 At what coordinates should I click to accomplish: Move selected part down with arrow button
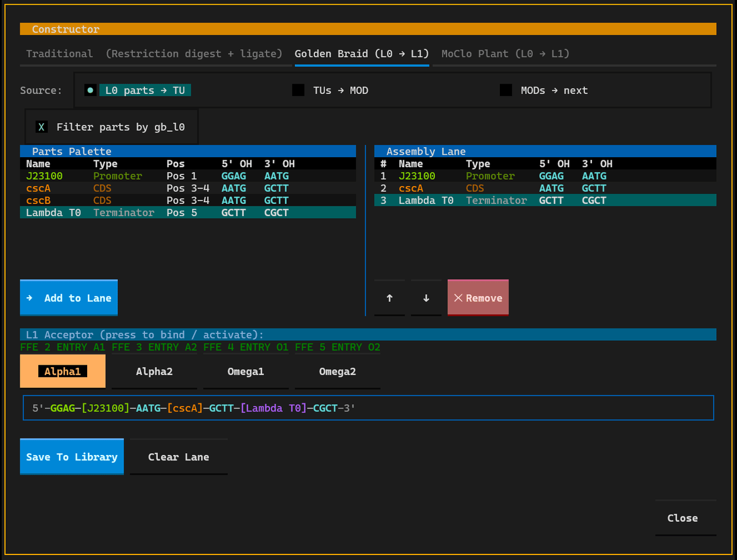pos(426,298)
